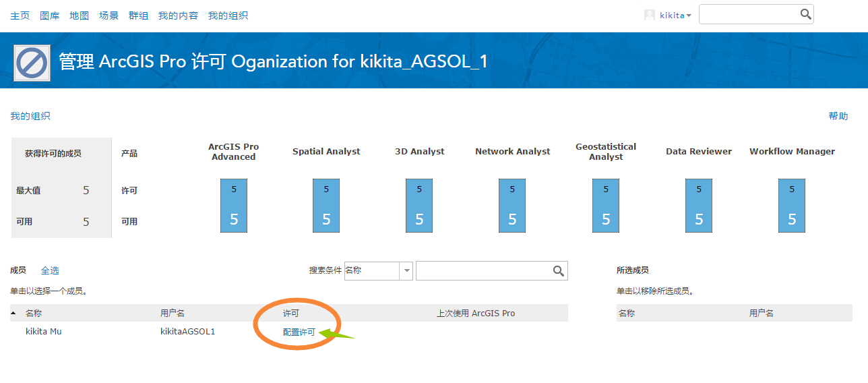Click the 3D Analyst license bar
Viewport: 868px width, 383px height.
419,206
